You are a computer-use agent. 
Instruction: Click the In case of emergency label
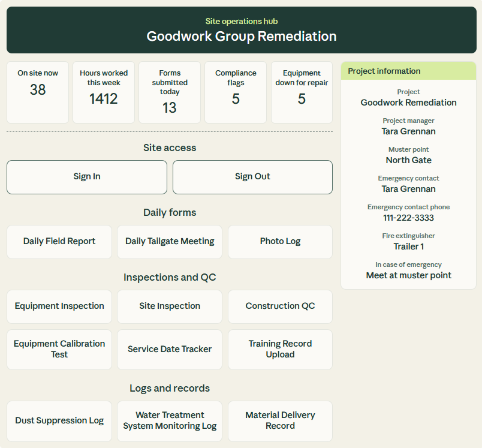click(x=408, y=264)
